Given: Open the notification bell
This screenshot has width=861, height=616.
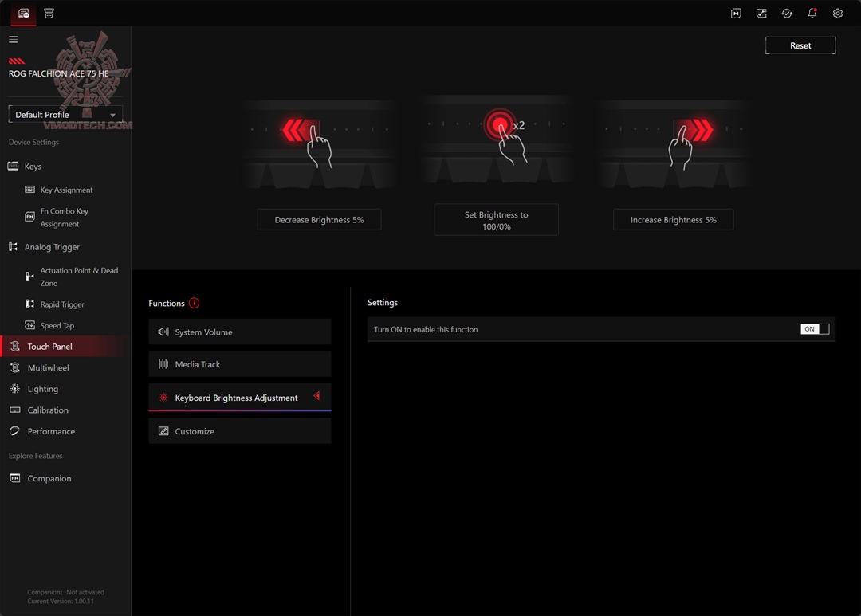Looking at the screenshot, I should click(x=812, y=14).
